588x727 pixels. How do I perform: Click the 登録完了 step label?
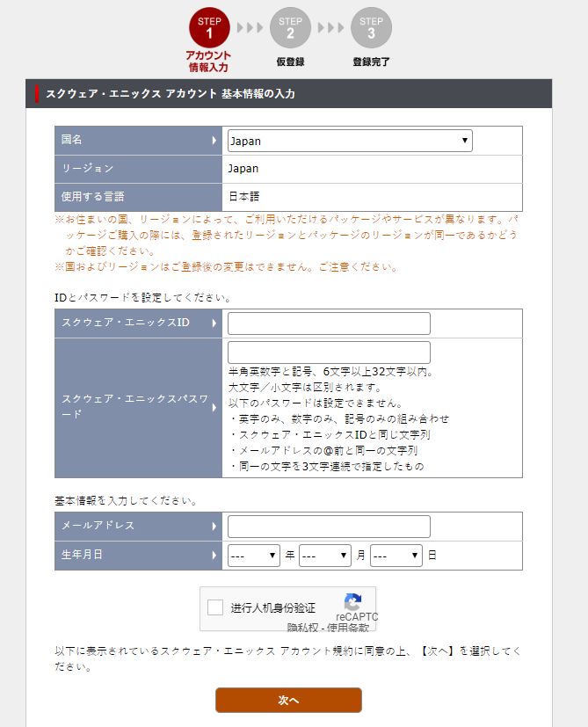click(x=371, y=62)
